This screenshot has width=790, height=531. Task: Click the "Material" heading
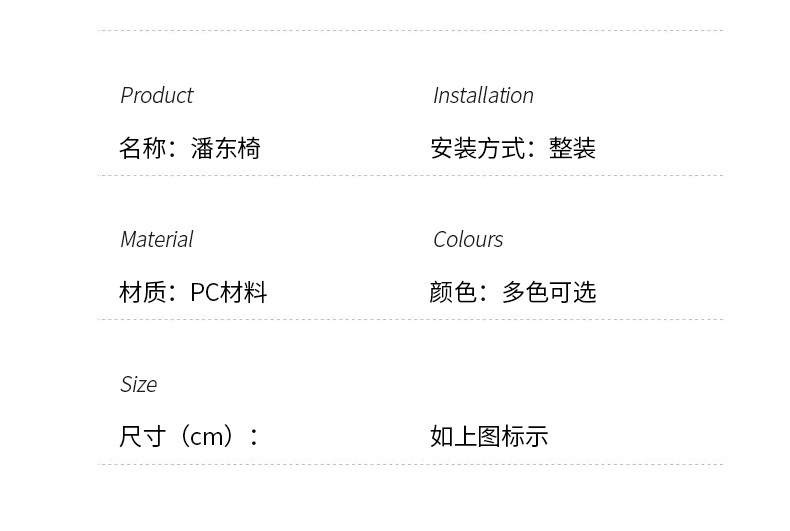(156, 239)
